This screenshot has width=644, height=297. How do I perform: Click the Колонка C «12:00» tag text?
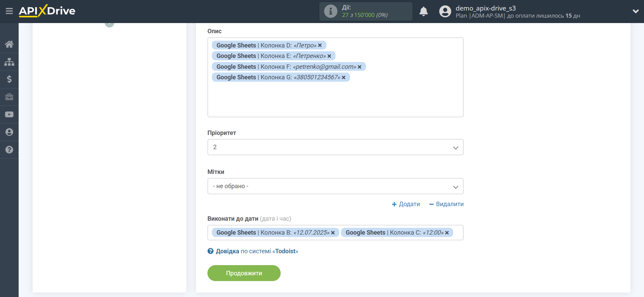(x=395, y=233)
